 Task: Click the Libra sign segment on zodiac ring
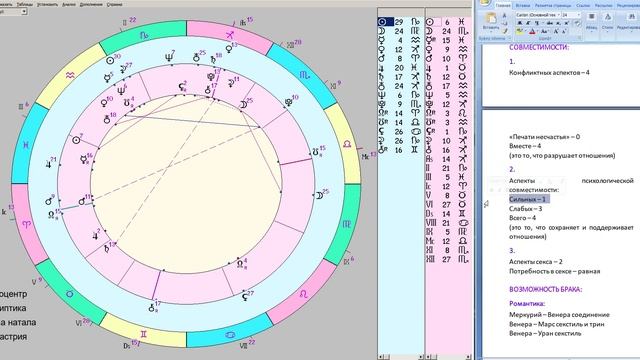[x=347, y=144]
